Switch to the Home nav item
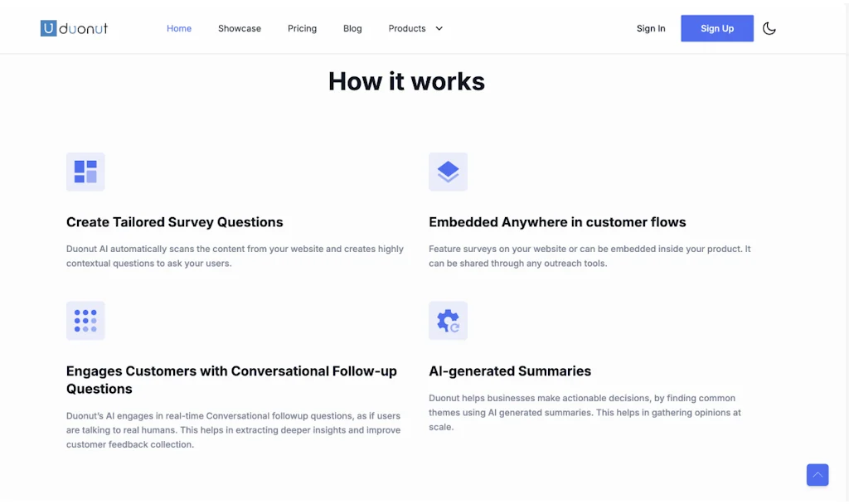 click(x=178, y=27)
